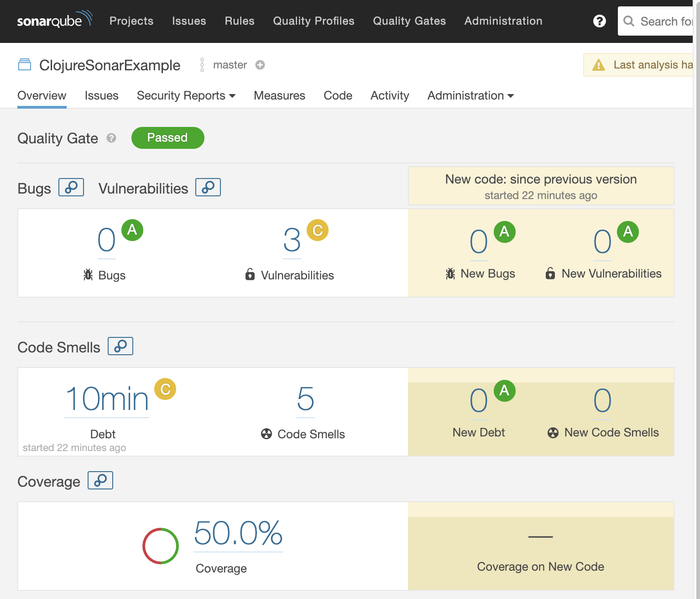
Task: Click the Last analysis warning banner
Action: click(x=638, y=65)
